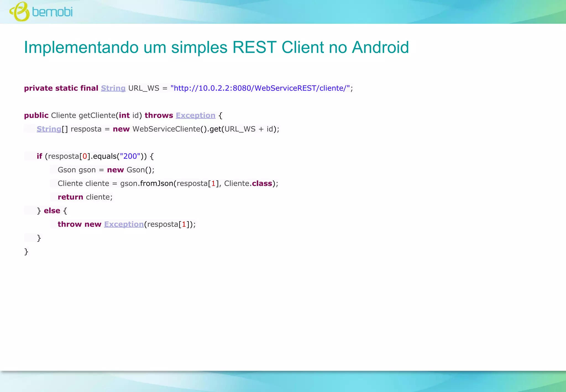
Task: Open the String link in URL_WS declaration
Action: coord(113,88)
